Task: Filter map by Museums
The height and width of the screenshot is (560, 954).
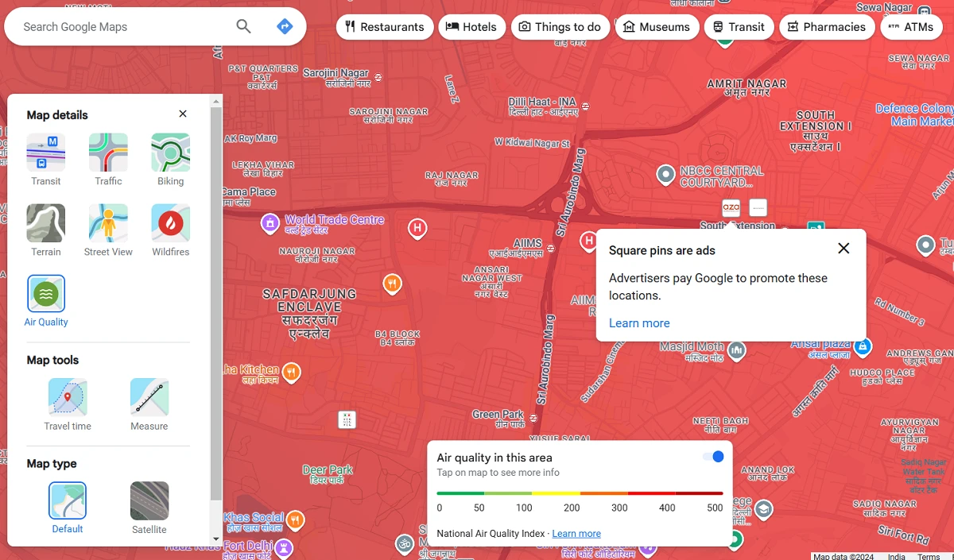Action: tap(657, 27)
